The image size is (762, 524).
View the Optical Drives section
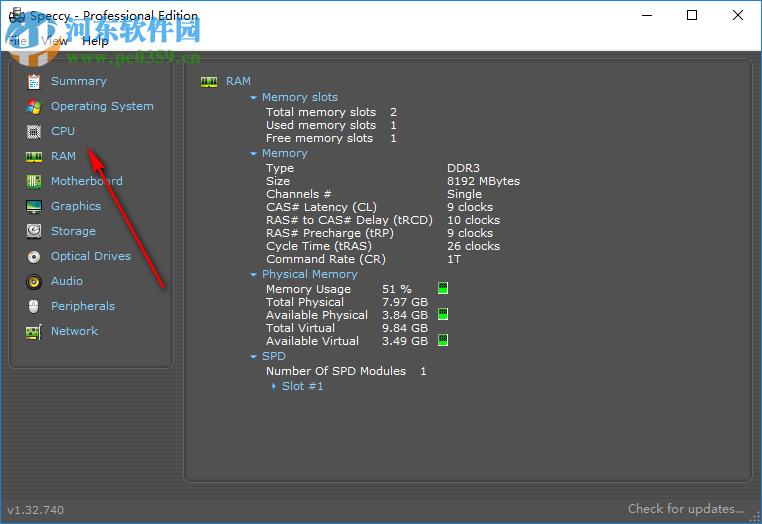coord(91,256)
